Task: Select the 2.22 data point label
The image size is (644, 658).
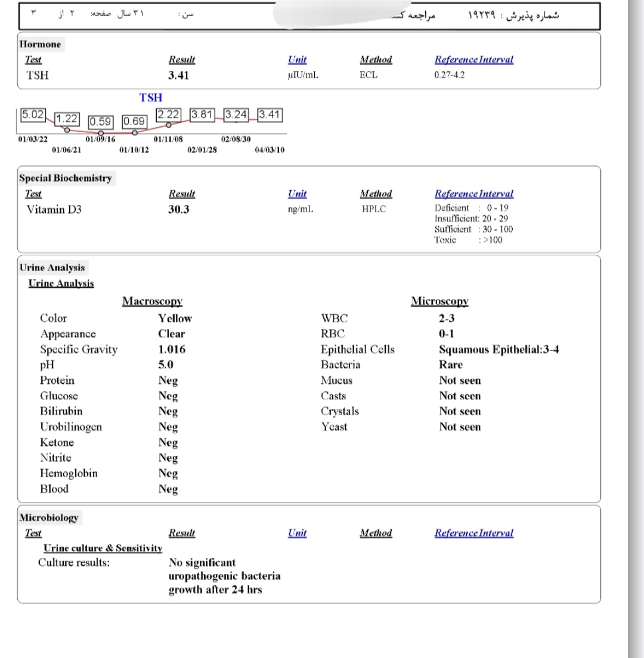Action: coord(169,114)
